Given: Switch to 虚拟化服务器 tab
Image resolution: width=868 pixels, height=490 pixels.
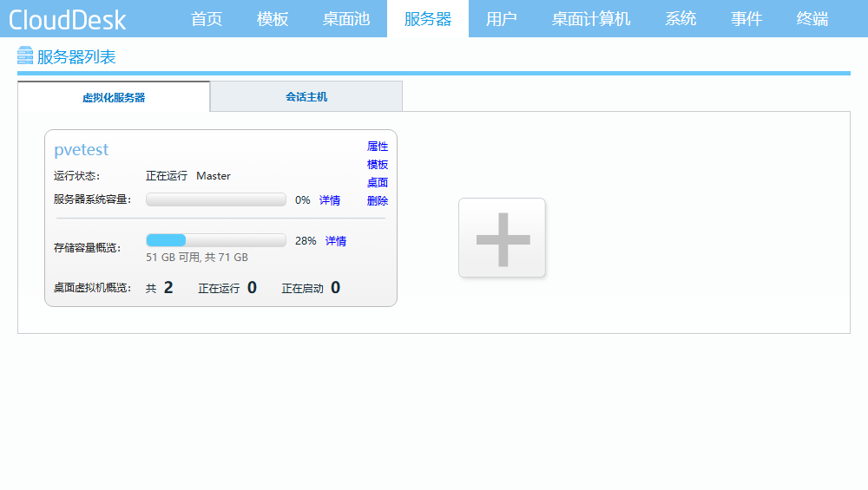Looking at the screenshot, I should [114, 97].
